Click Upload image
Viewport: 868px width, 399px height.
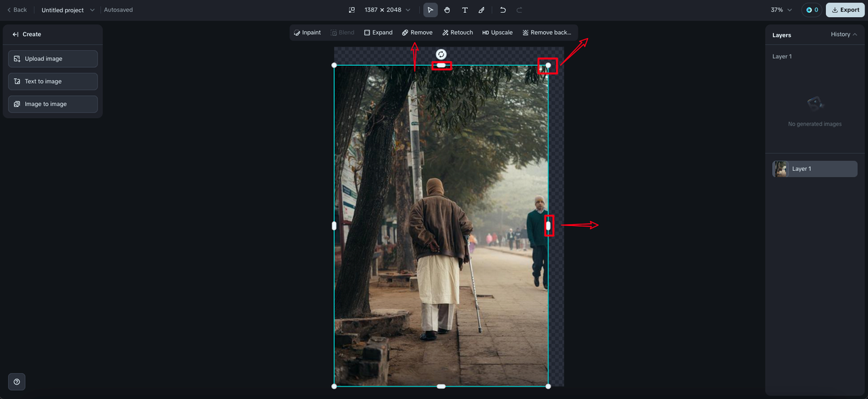pyautogui.click(x=53, y=59)
